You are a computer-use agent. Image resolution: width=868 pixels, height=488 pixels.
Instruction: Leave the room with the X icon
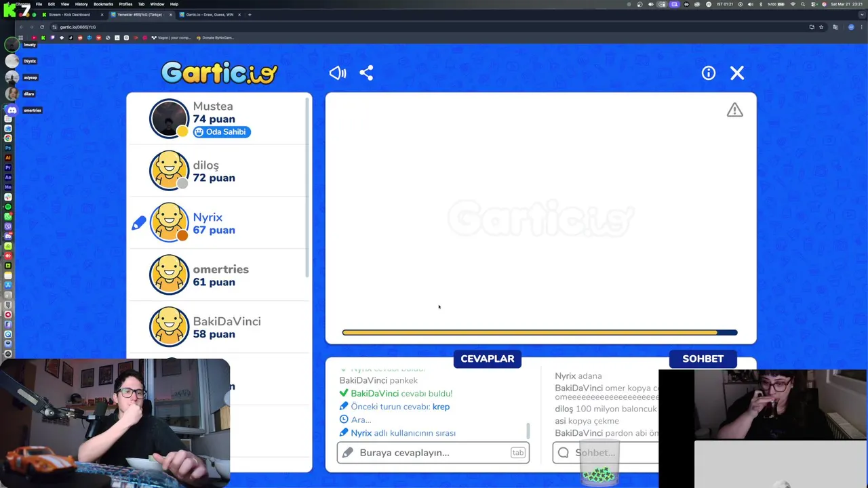click(737, 73)
